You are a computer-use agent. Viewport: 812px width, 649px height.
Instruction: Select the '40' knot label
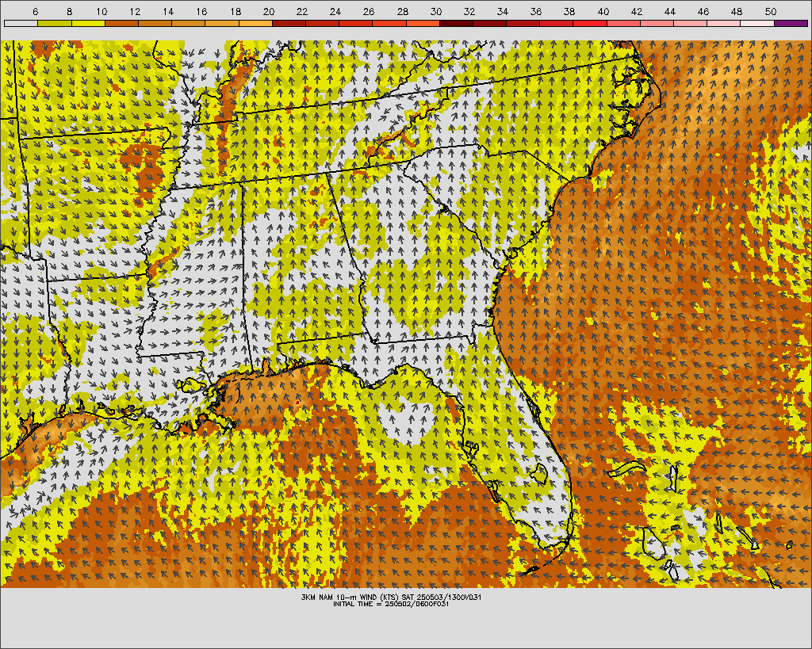coord(603,11)
